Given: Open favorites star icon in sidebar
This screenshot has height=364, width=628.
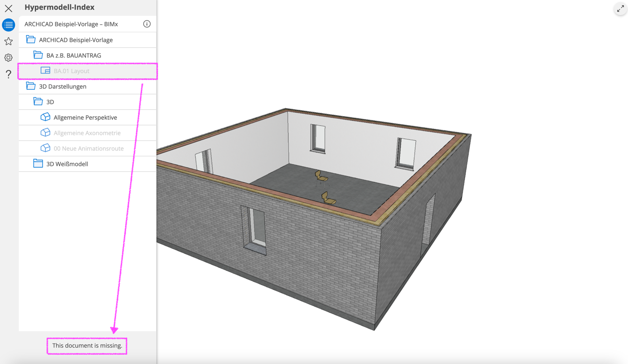Looking at the screenshot, I should coord(9,41).
